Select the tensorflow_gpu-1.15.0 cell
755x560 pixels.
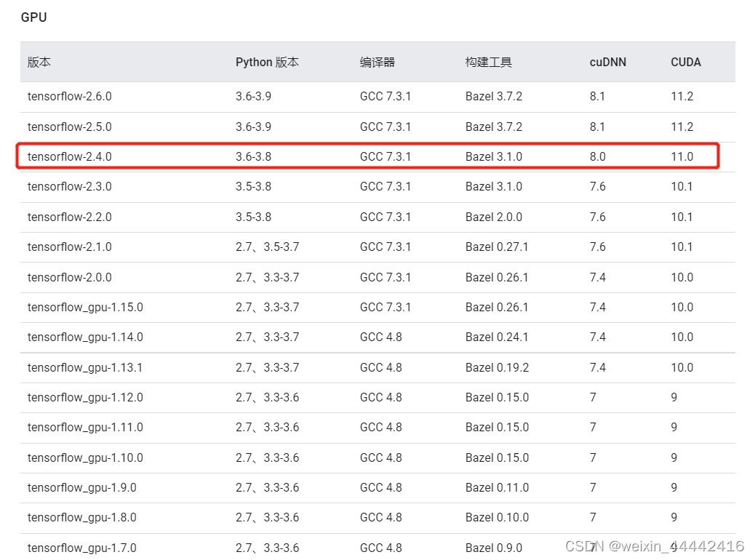(x=85, y=307)
